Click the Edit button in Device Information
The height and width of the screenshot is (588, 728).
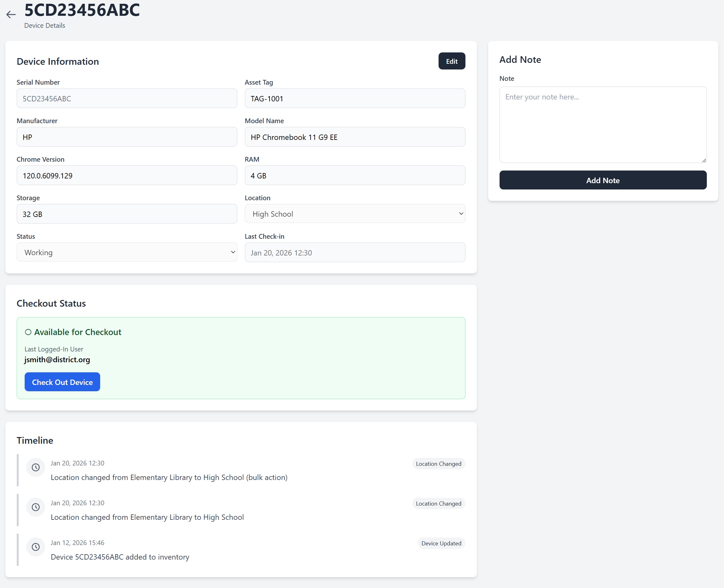pos(452,61)
